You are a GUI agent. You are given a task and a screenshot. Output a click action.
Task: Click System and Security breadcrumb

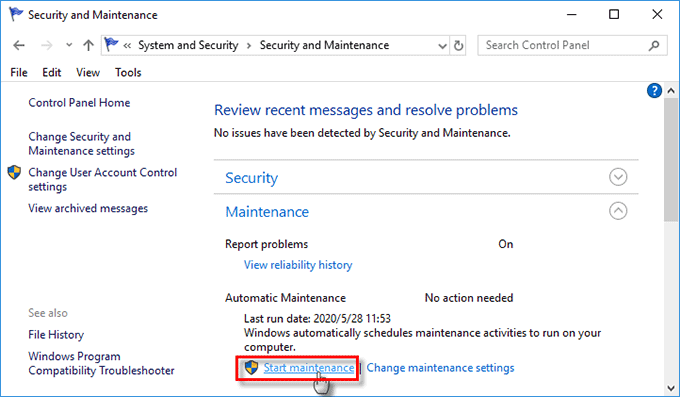[x=188, y=45]
